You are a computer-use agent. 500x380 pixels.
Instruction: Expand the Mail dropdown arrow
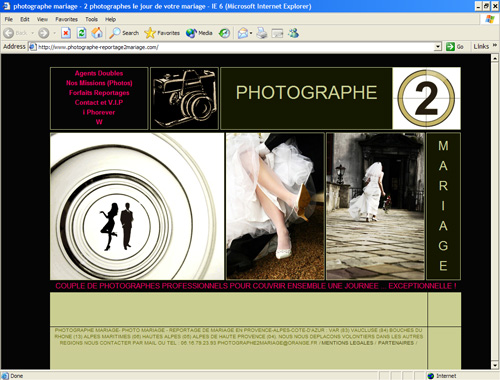click(x=251, y=33)
